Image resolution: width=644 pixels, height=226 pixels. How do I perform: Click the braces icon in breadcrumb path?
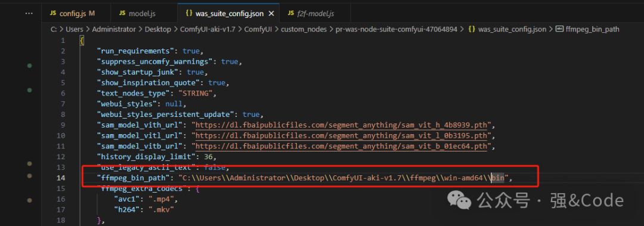pos(472,29)
